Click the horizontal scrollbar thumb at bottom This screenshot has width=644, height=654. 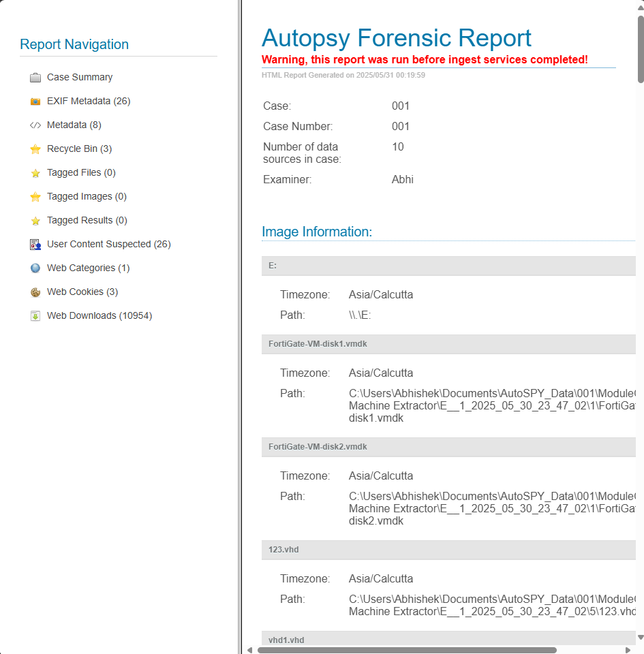pos(407,650)
